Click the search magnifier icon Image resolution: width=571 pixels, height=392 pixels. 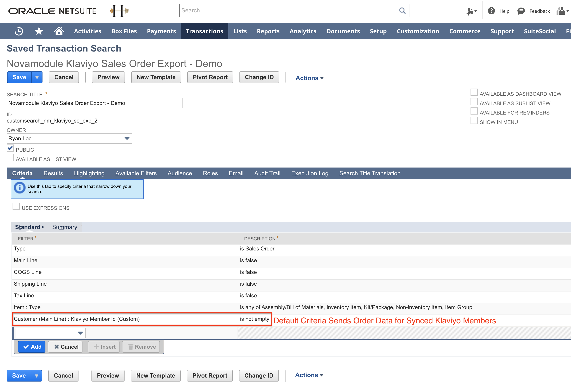(402, 10)
